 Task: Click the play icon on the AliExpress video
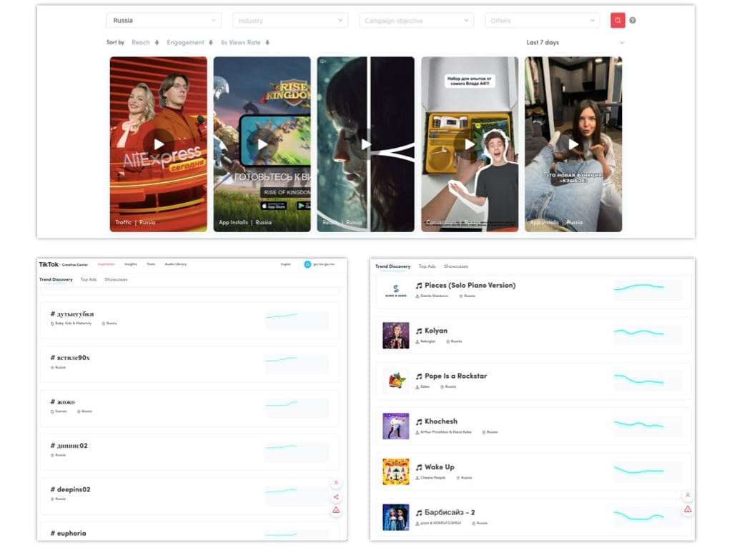pos(159,144)
